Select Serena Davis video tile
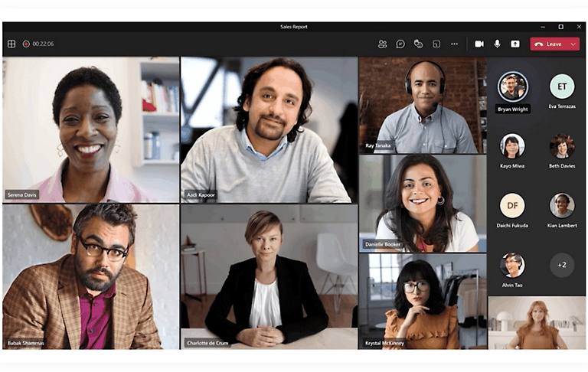Viewport: 588px width, 372px height. (91, 130)
